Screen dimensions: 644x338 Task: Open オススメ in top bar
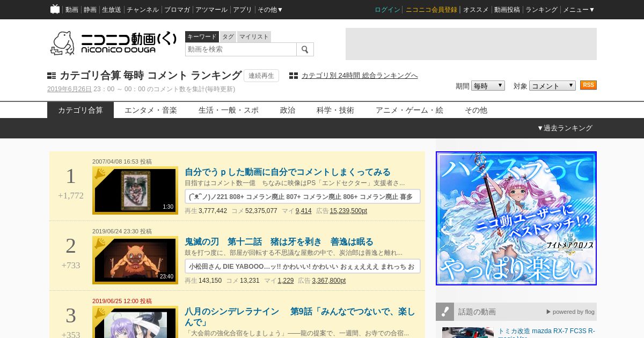[476, 10]
